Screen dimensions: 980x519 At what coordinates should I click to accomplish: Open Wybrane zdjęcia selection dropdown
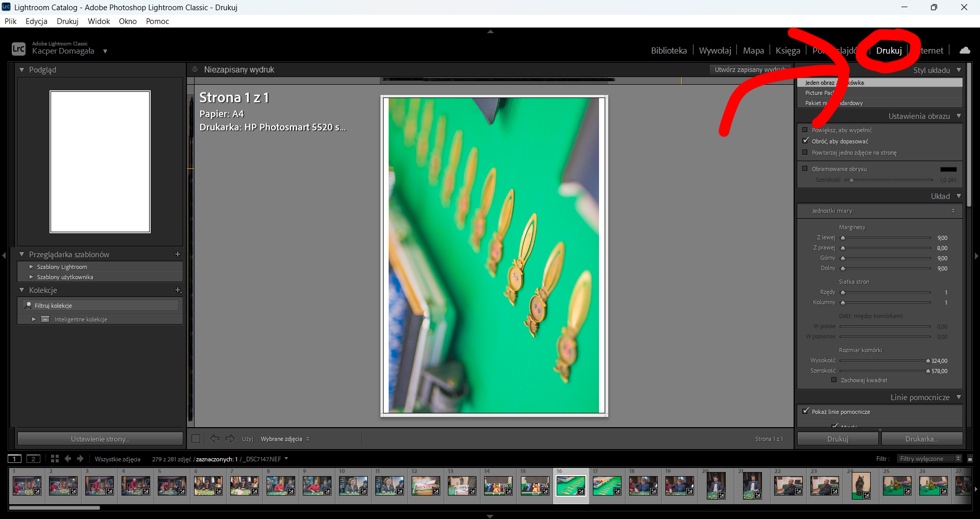coord(285,439)
